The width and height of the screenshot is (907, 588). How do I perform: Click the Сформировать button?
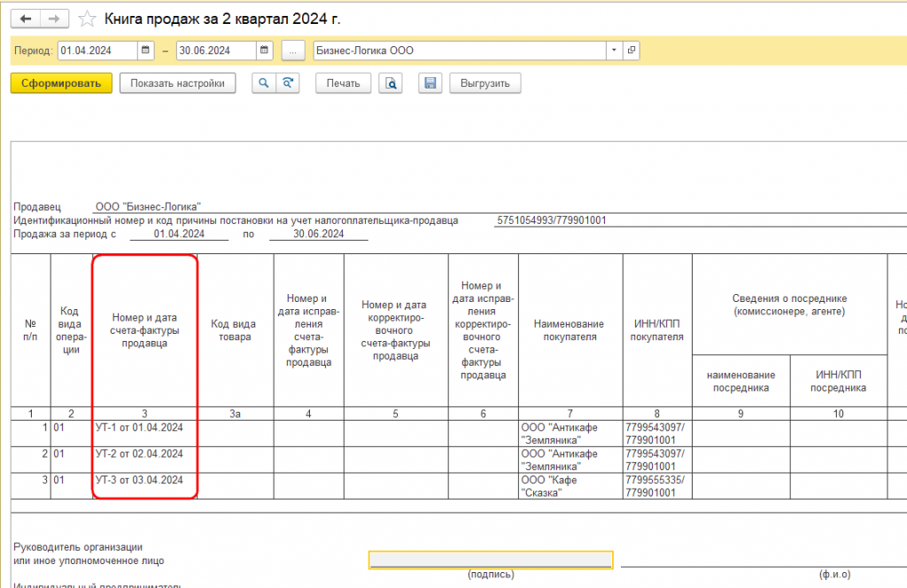click(61, 83)
